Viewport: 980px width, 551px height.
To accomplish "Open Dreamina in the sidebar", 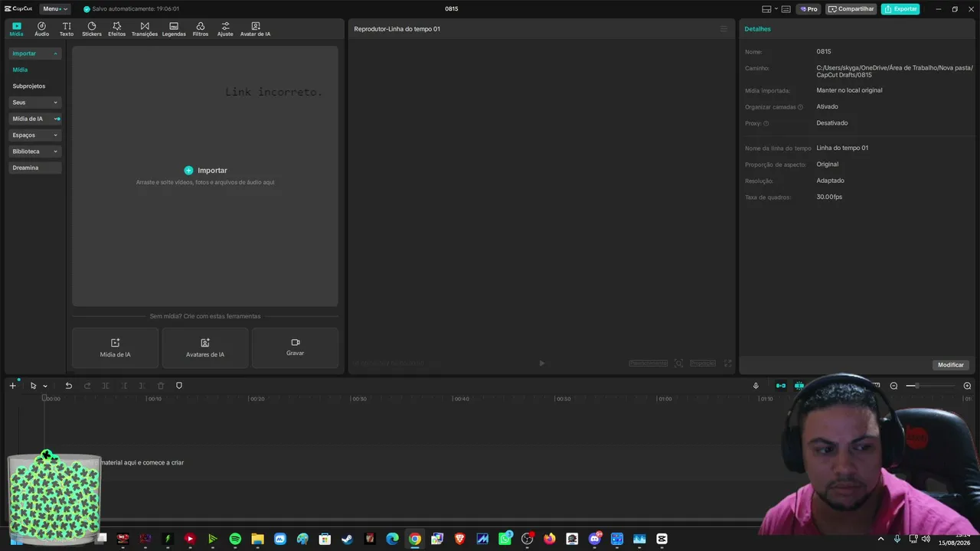I will pos(34,168).
